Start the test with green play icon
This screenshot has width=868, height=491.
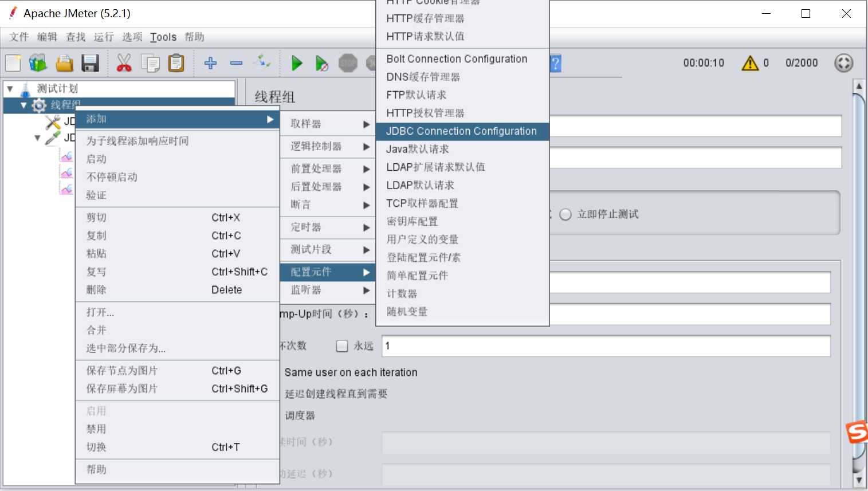click(297, 63)
